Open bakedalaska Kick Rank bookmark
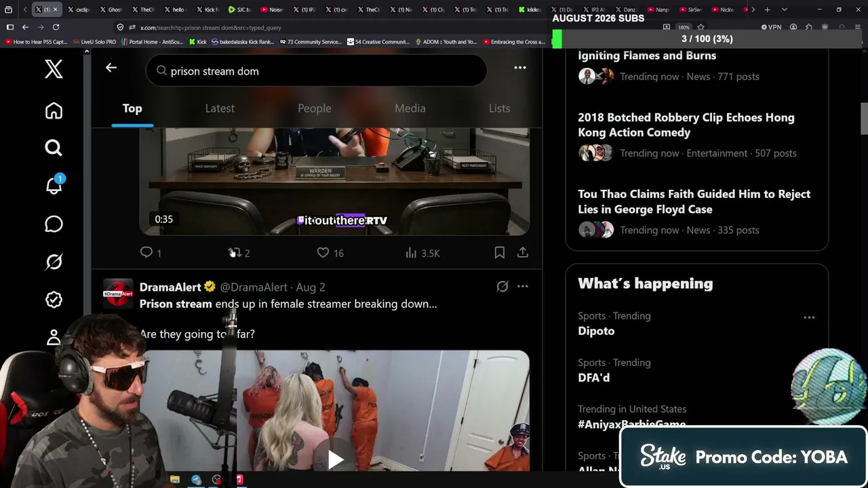The image size is (868, 488). coord(242,41)
